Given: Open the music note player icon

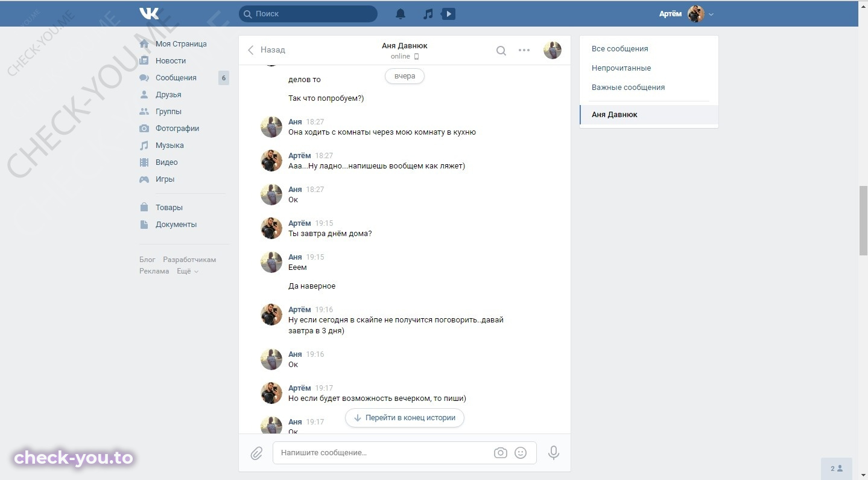Looking at the screenshot, I should click(428, 14).
